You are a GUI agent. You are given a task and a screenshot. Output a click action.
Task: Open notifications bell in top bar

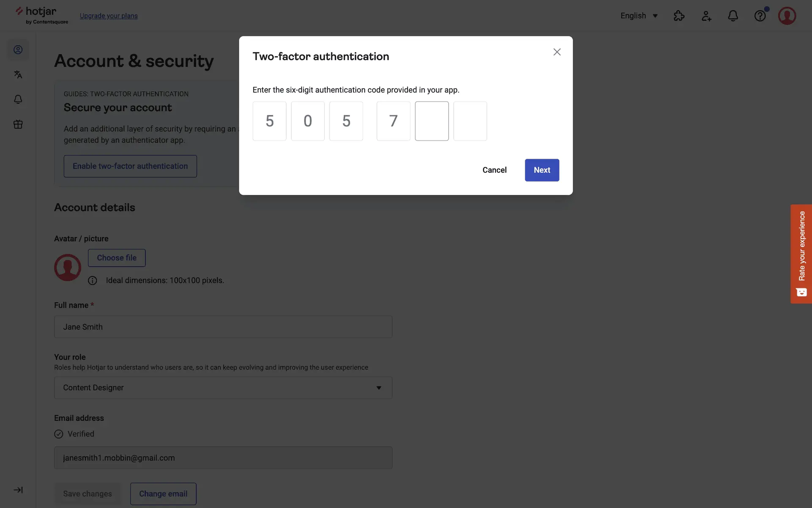[x=733, y=16]
